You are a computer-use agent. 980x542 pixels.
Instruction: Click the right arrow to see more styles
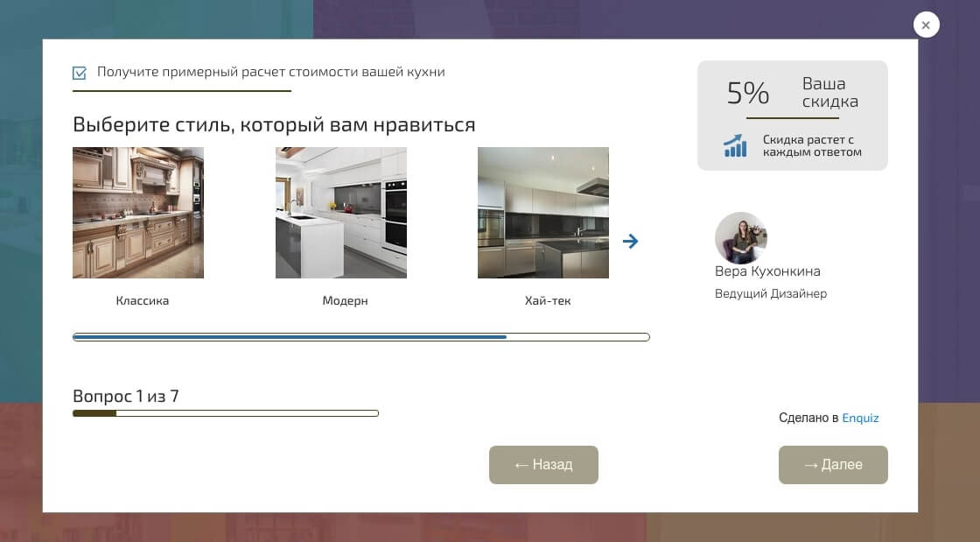click(631, 240)
